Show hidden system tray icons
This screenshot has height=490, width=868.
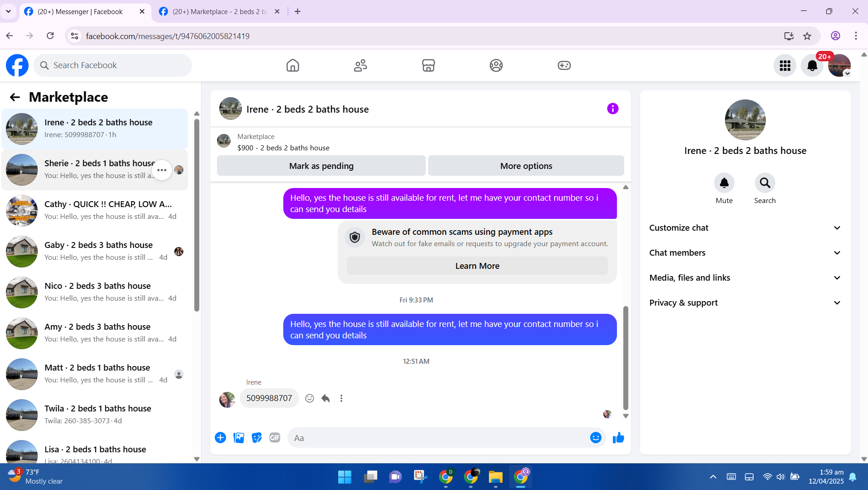[x=713, y=477]
